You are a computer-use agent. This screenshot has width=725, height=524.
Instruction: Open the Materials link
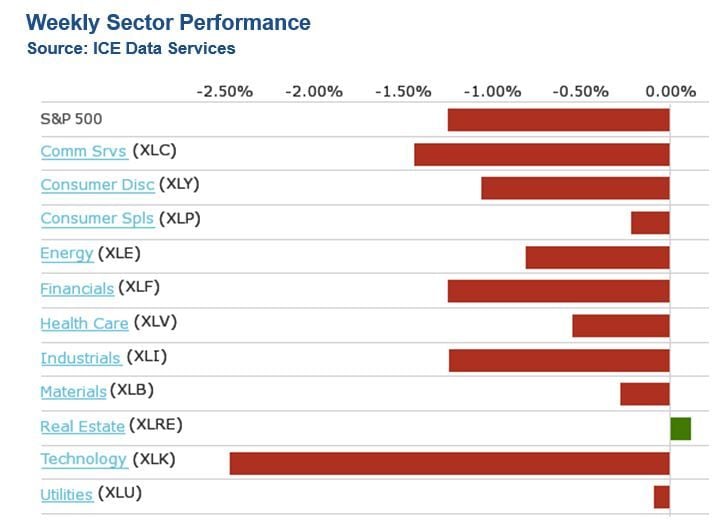click(x=73, y=391)
